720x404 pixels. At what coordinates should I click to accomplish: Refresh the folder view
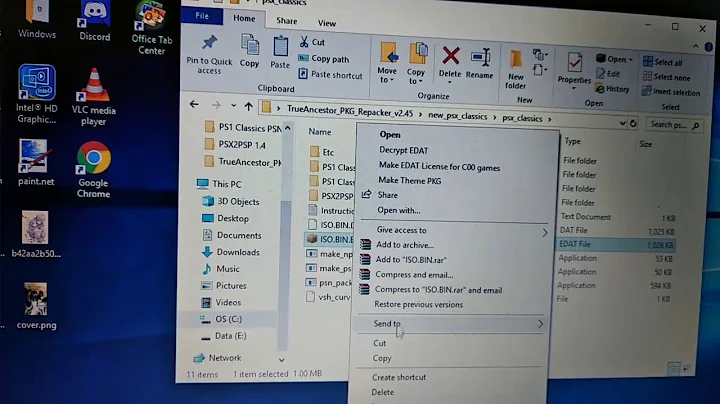633,123
